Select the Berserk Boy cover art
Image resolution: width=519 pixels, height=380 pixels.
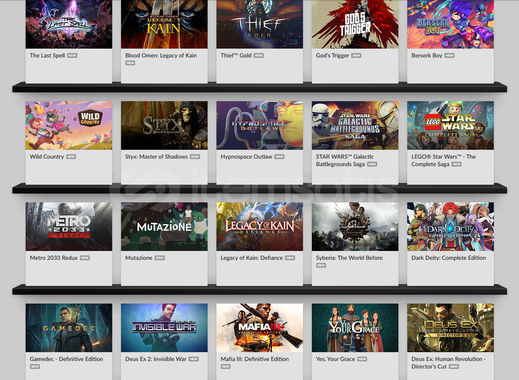click(450, 24)
